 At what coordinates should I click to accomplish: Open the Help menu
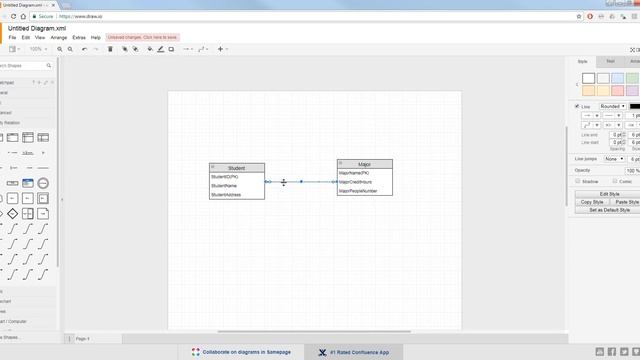coord(96,38)
